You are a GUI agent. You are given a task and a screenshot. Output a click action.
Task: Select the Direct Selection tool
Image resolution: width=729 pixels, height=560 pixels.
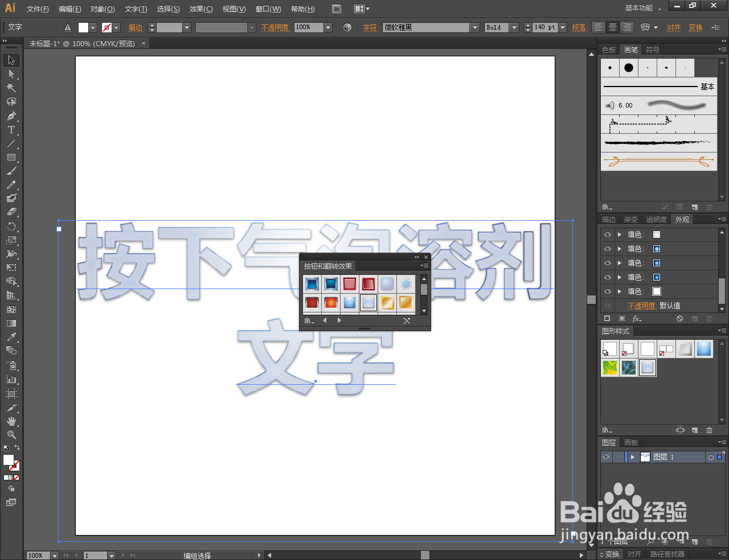coord(11,74)
